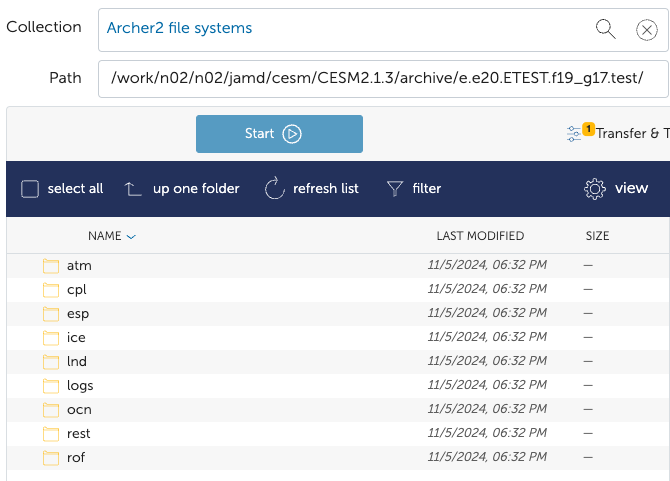Click the Start transfer button
This screenshot has height=481, width=670.
pyautogui.click(x=279, y=134)
